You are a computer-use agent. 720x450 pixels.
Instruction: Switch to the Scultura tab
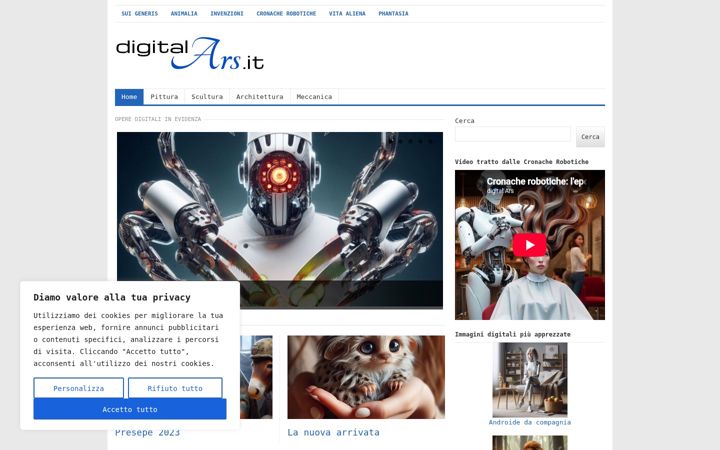(207, 97)
